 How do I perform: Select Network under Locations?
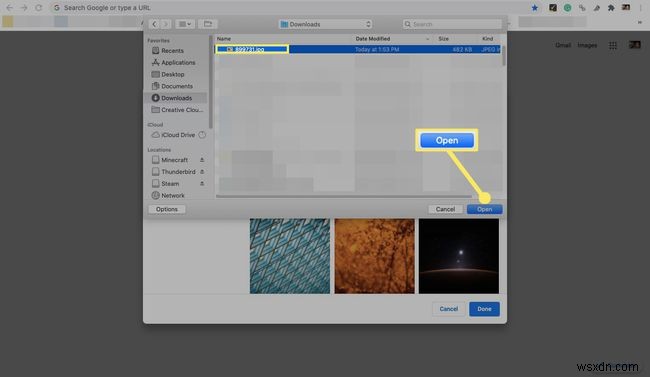click(173, 195)
